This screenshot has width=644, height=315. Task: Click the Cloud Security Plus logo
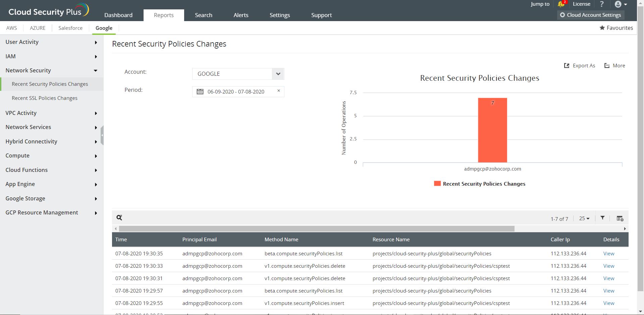49,10
